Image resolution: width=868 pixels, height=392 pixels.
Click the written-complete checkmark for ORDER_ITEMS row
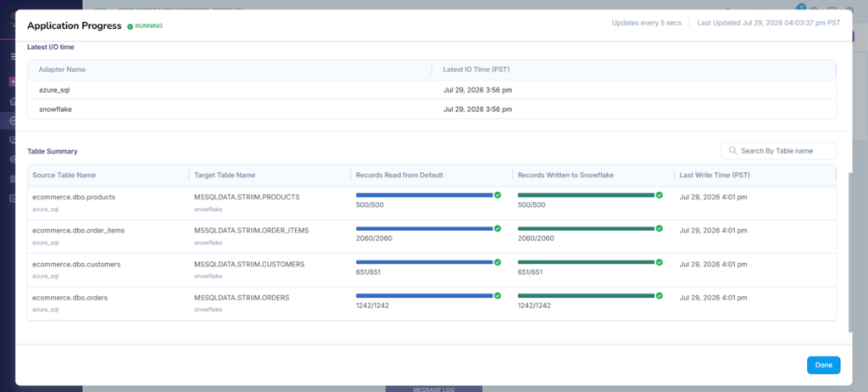(659, 228)
